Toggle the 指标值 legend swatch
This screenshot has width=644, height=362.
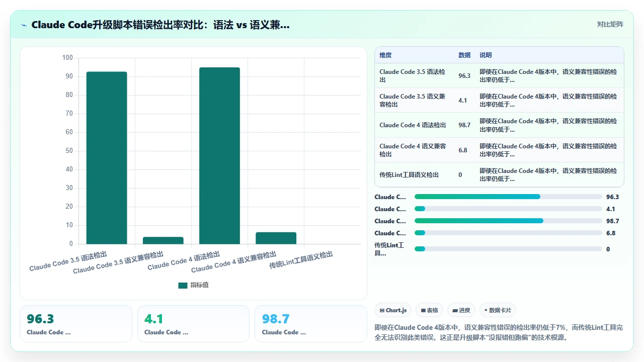click(x=183, y=285)
